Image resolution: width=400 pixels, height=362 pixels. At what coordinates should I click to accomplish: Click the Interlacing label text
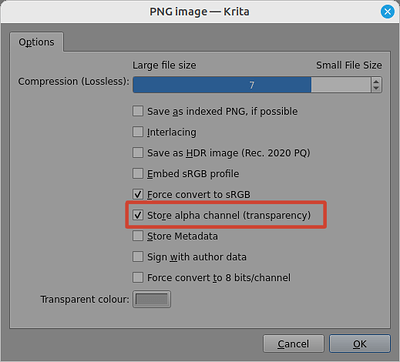click(172, 132)
